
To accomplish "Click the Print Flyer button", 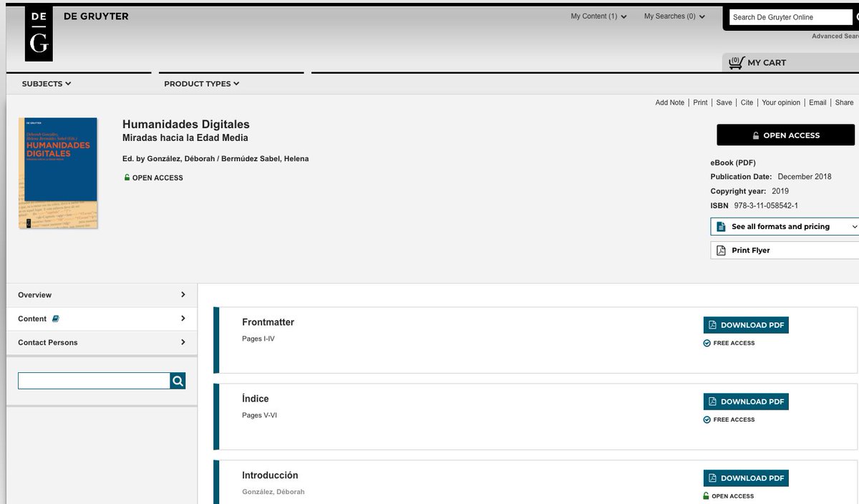I will click(785, 251).
